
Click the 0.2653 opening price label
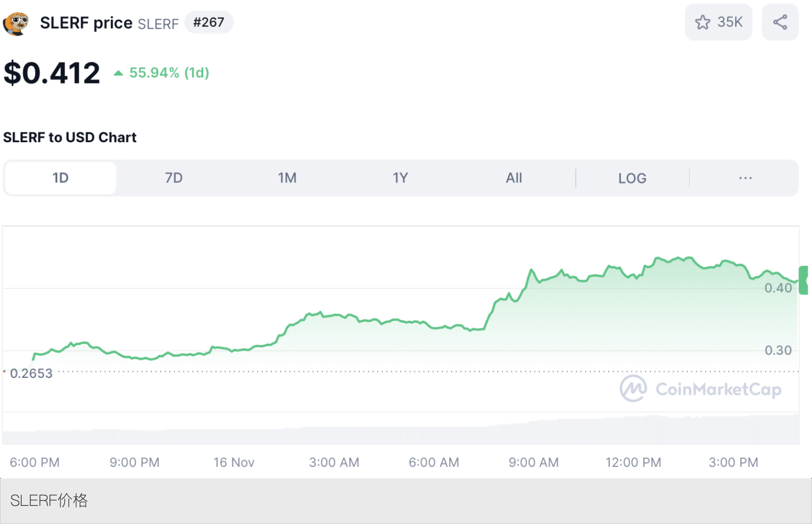[x=31, y=374]
